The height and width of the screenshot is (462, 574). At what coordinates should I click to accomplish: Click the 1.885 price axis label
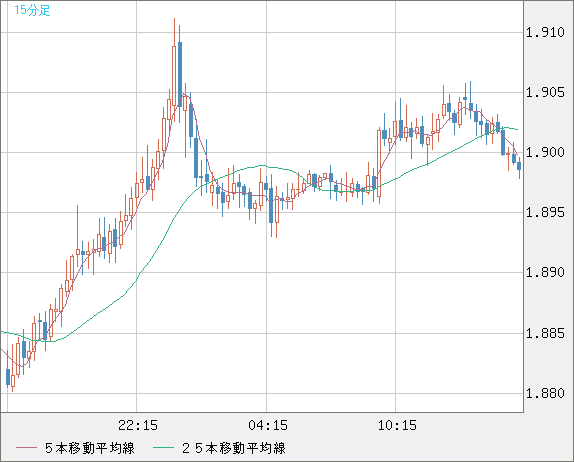coord(545,333)
